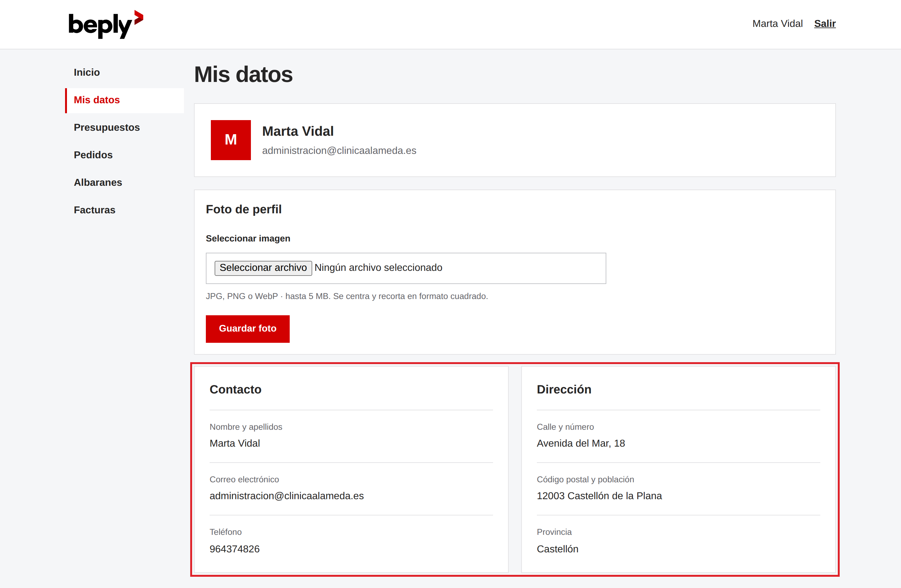Click the Mis datos page heading
Image resolution: width=901 pixels, height=588 pixels.
(x=243, y=74)
